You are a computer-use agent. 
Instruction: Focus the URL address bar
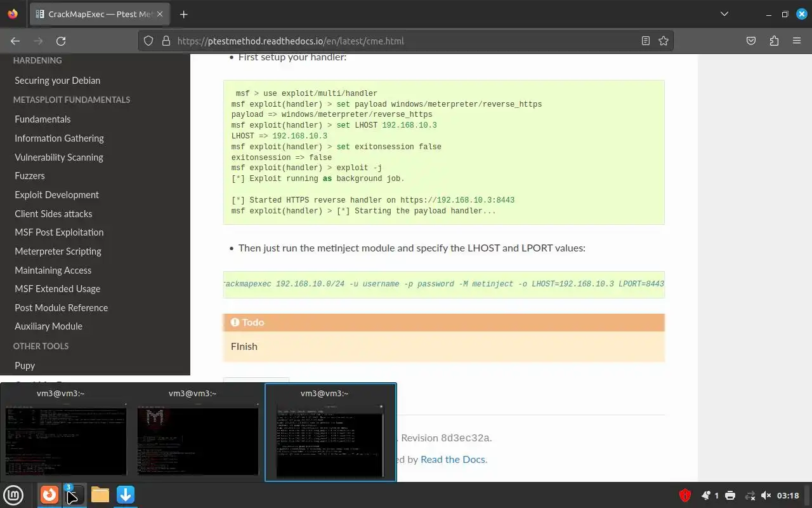click(406, 41)
